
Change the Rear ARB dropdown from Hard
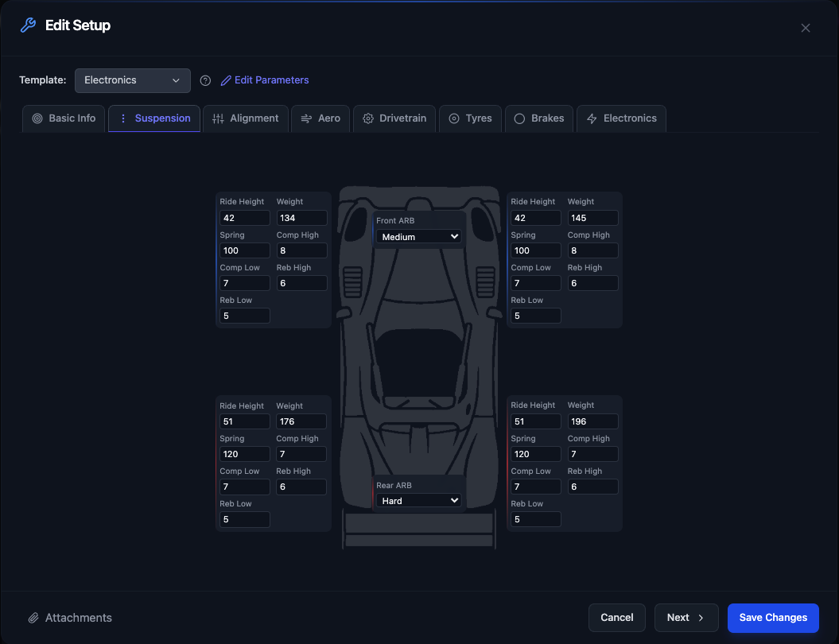418,501
